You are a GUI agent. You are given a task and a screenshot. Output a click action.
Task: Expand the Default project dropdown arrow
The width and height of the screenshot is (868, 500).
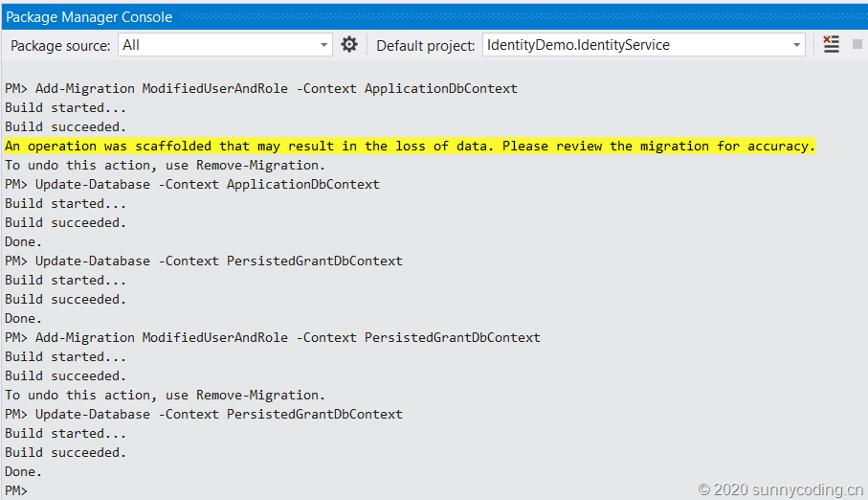click(x=797, y=45)
